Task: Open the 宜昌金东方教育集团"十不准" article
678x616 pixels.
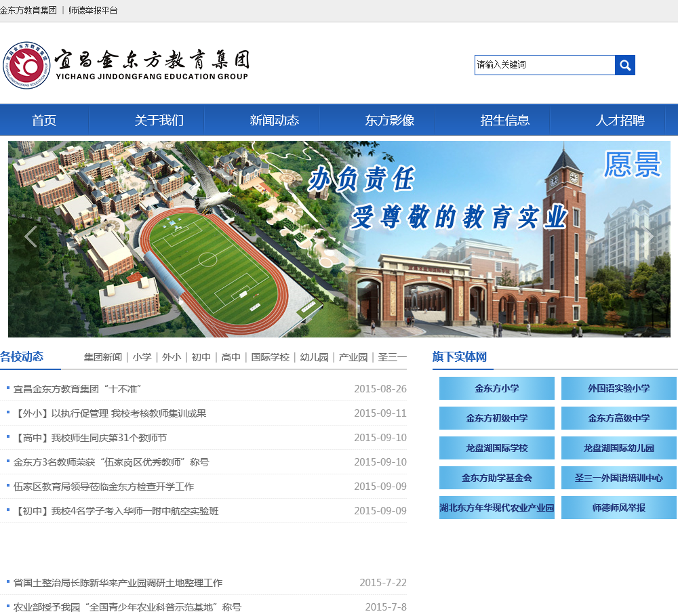Action: [x=77, y=389]
